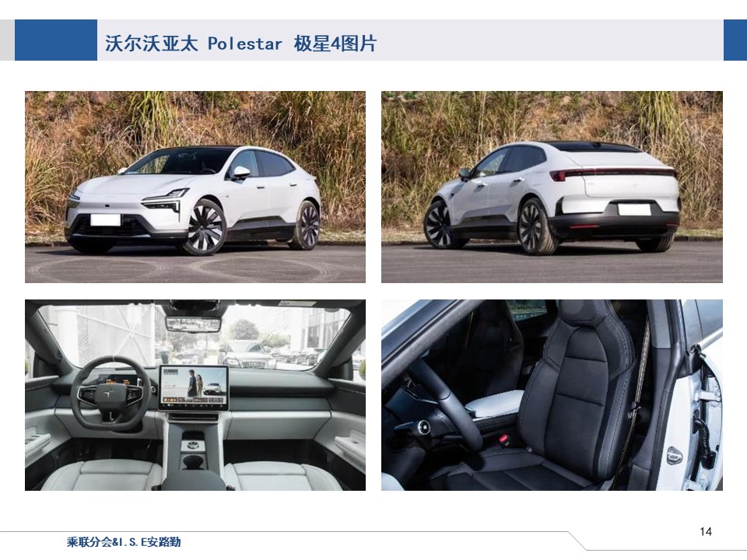Click the blurred front license plate

(x=105, y=219)
